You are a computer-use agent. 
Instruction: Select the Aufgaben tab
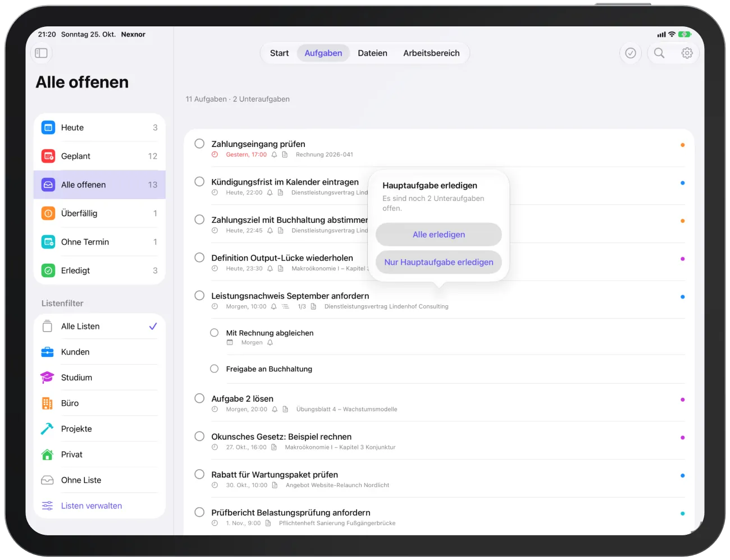[323, 53]
